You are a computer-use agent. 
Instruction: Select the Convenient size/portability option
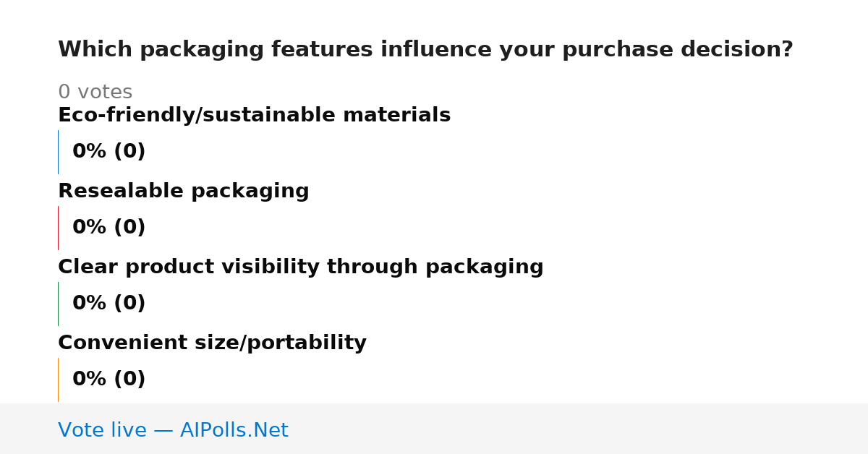[212, 343]
